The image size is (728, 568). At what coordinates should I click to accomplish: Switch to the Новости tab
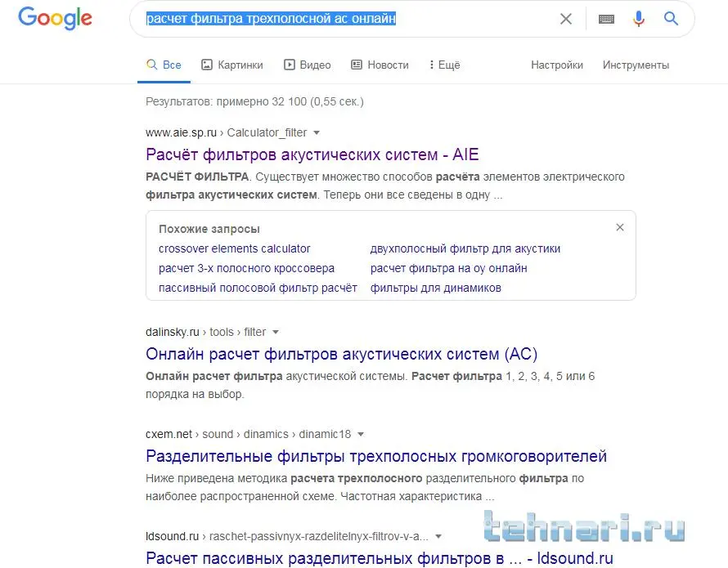point(380,65)
